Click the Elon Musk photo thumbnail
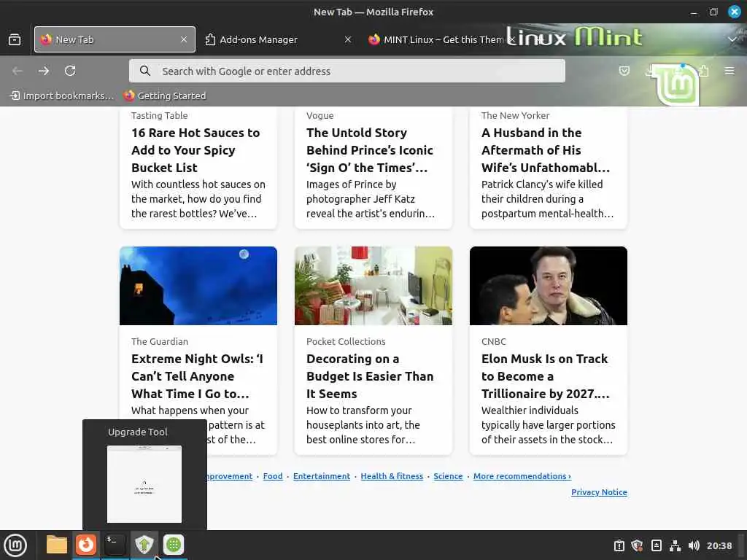The width and height of the screenshot is (747, 560). (x=549, y=286)
